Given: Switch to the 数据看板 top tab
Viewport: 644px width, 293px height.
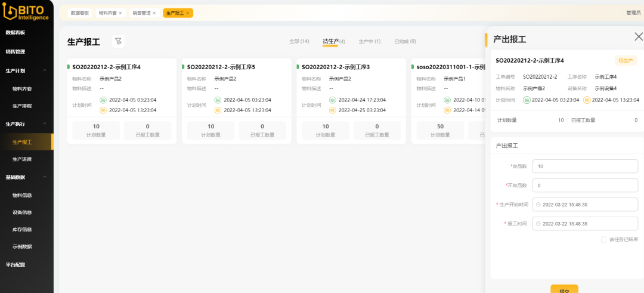Looking at the screenshot, I should tap(80, 13).
